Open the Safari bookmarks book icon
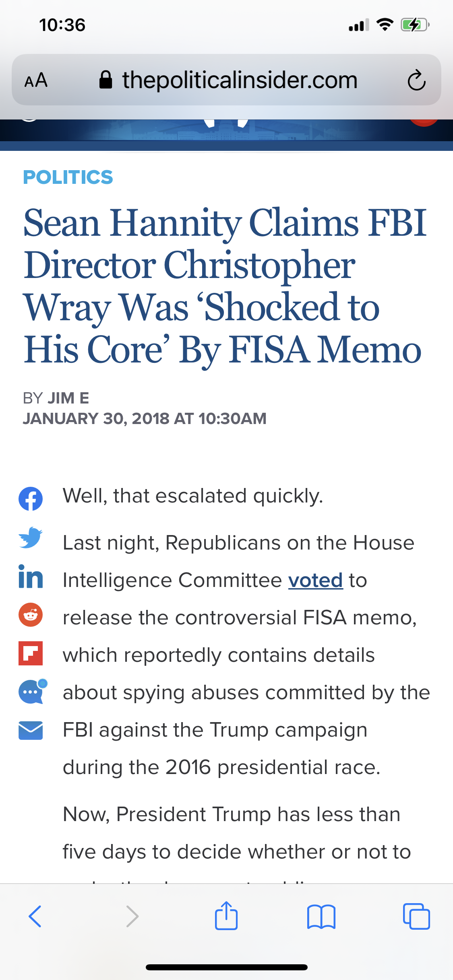This screenshot has height=980, width=453. [321, 916]
